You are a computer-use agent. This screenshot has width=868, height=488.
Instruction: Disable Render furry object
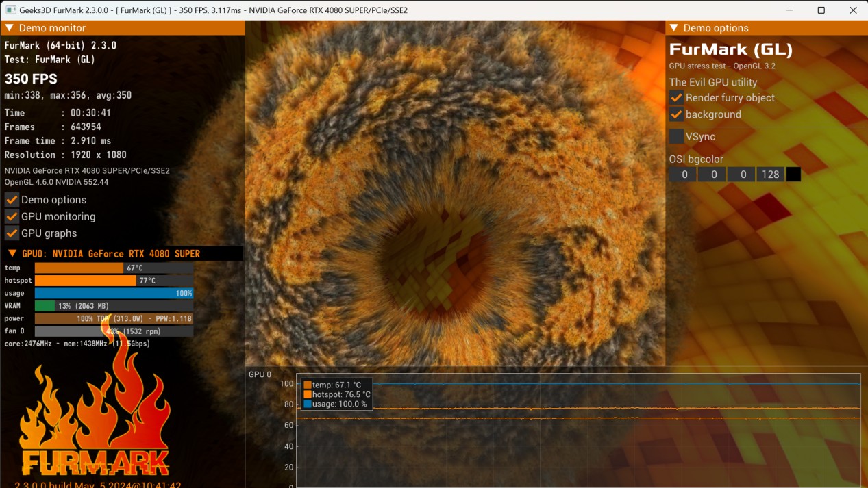pos(676,98)
